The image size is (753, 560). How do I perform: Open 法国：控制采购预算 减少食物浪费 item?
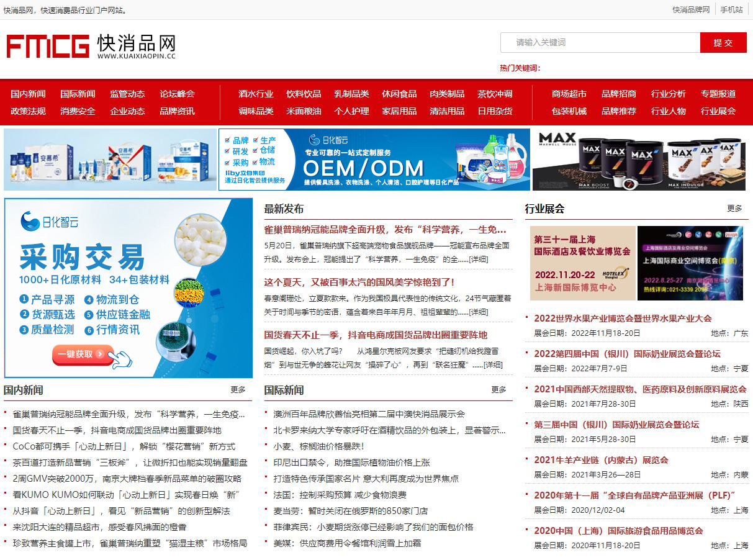pos(340,495)
